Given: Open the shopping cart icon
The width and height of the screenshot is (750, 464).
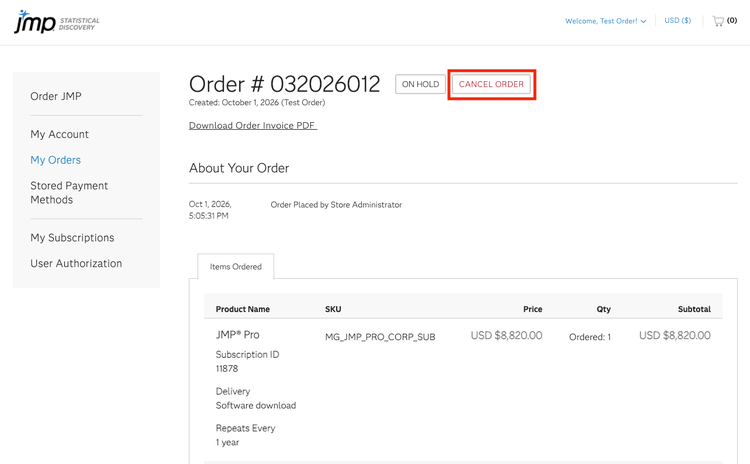Looking at the screenshot, I should (718, 21).
